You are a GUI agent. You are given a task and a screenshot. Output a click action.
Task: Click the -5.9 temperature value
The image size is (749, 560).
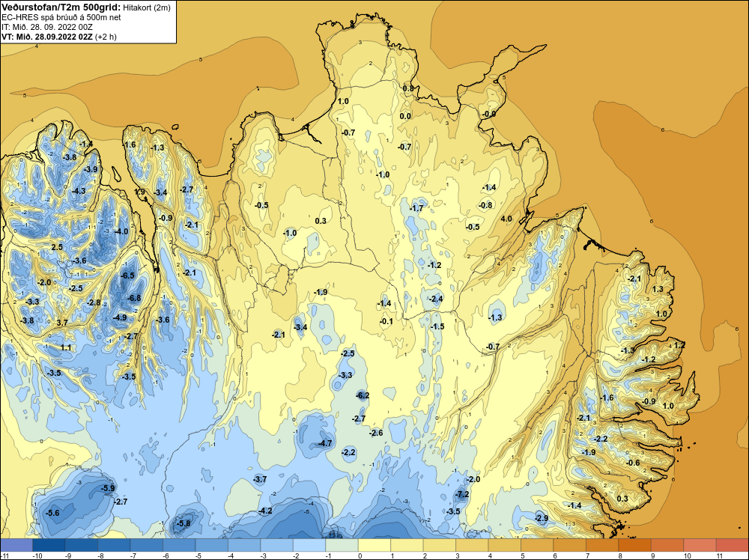point(108,488)
